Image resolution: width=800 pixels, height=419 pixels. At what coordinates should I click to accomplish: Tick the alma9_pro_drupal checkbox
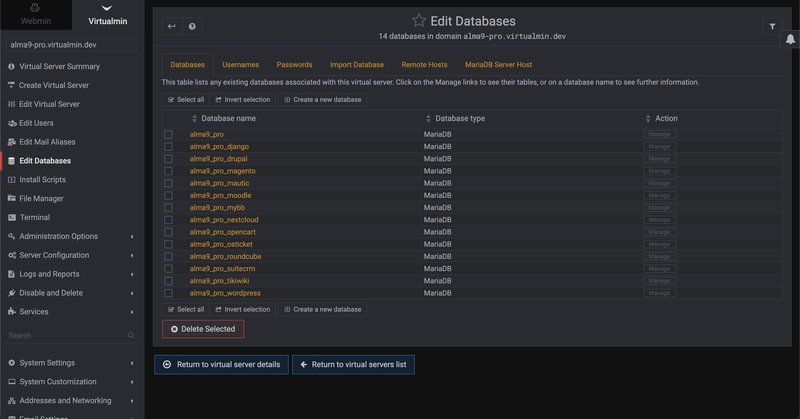pyautogui.click(x=168, y=159)
